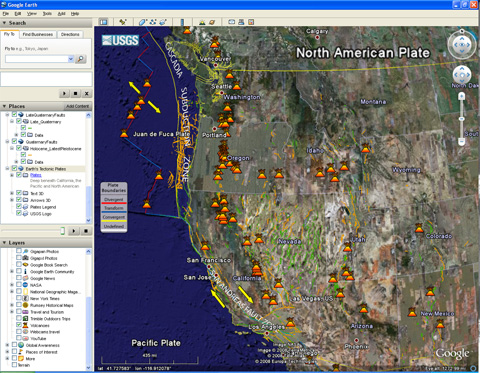This screenshot has width=480, height=373.
Task: Click the Phoenix city marker dot
Action: pyautogui.click(x=356, y=340)
